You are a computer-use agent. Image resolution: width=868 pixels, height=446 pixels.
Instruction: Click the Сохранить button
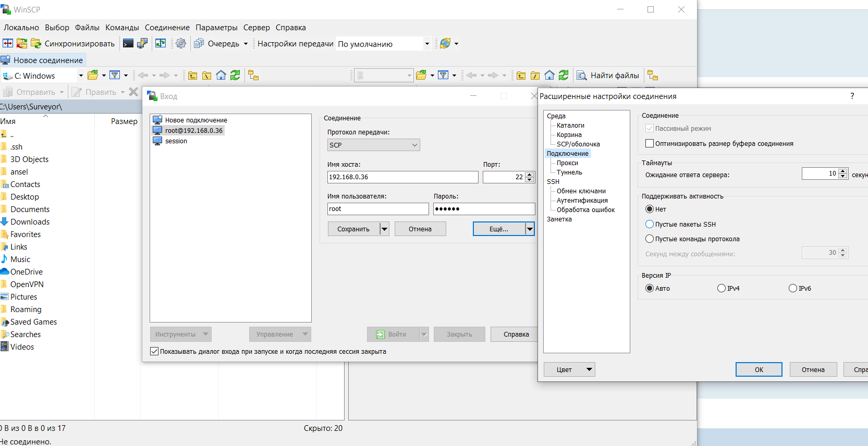(353, 229)
